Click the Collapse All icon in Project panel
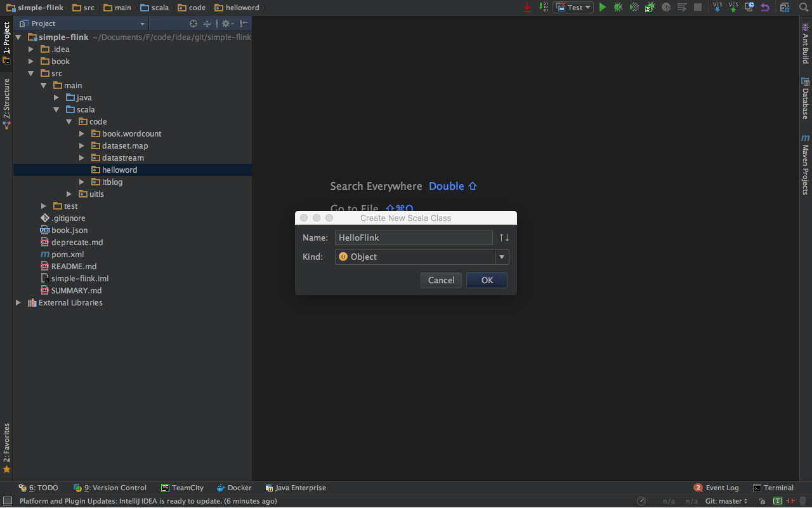The height and width of the screenshot is (508, 812). pos(207,23)
